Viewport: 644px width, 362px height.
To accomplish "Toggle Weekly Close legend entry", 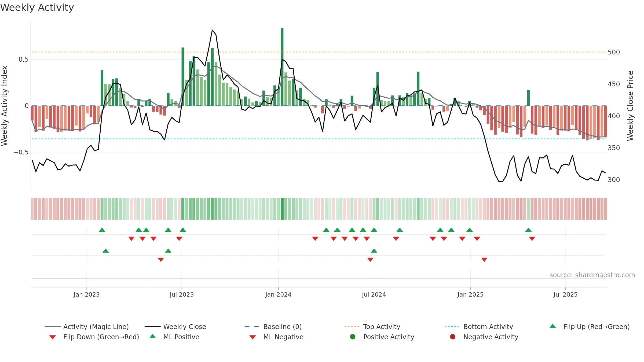I will tap(175, 327).
